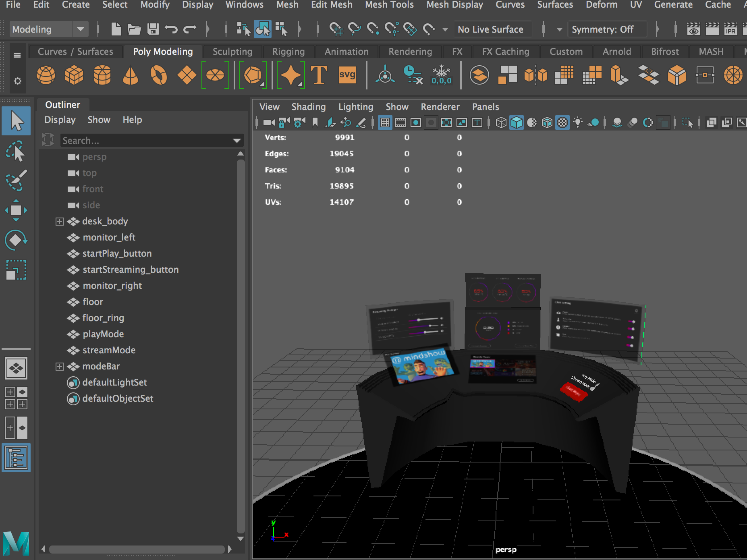Import SVG shelf icon
Viewport: 747px width, 560px height.
(347, 75)
